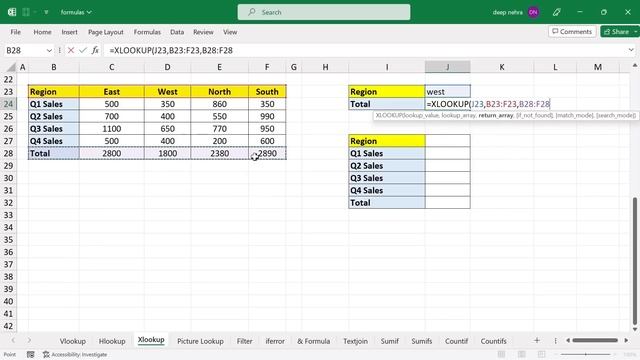Switch to the Countif sheet
The height and width of the screenshot is (360, 640).
coord(456,341)
